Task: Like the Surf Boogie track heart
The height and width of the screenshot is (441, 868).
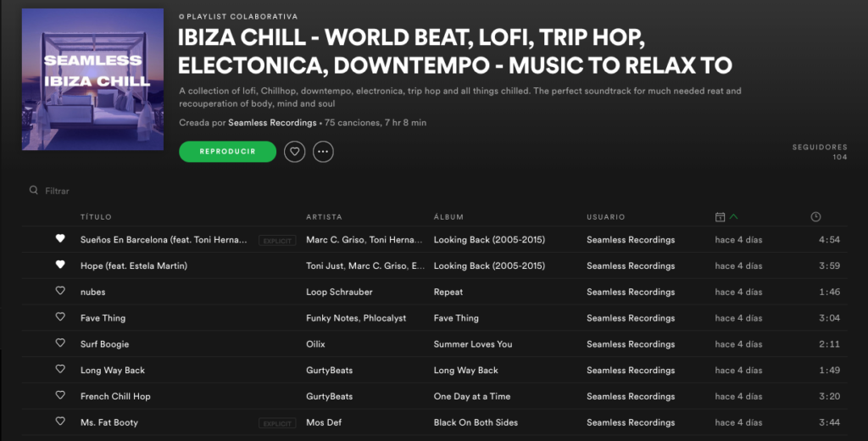Action: point(60,343)
